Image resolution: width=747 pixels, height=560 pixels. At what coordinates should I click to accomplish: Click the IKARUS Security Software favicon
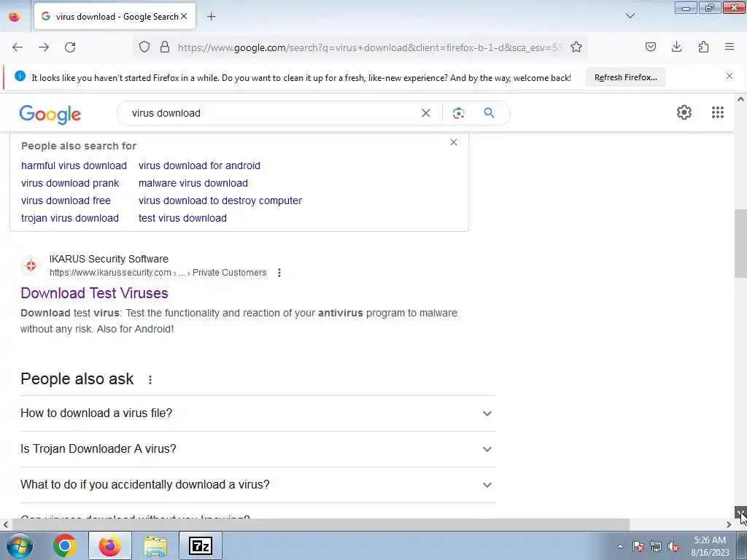coord(31,265)
